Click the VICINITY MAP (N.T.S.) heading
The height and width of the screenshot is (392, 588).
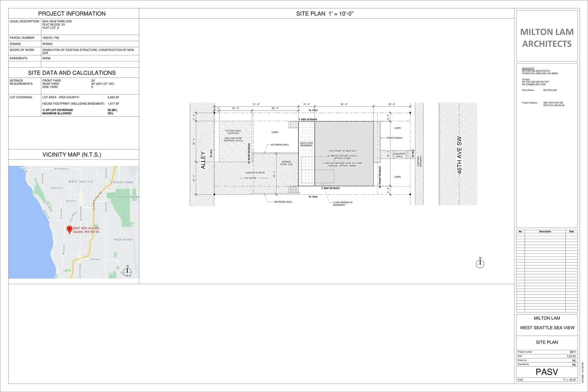[72, 154]
